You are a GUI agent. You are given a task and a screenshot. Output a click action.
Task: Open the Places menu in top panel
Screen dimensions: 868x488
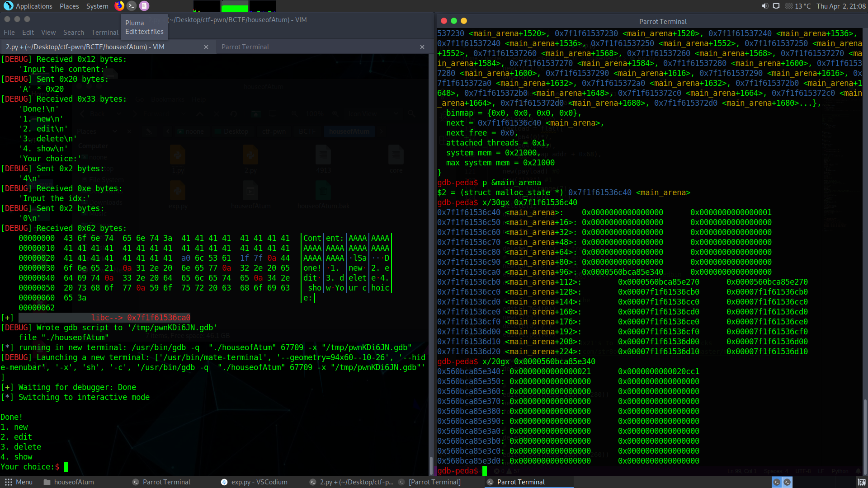click(69, 6)
